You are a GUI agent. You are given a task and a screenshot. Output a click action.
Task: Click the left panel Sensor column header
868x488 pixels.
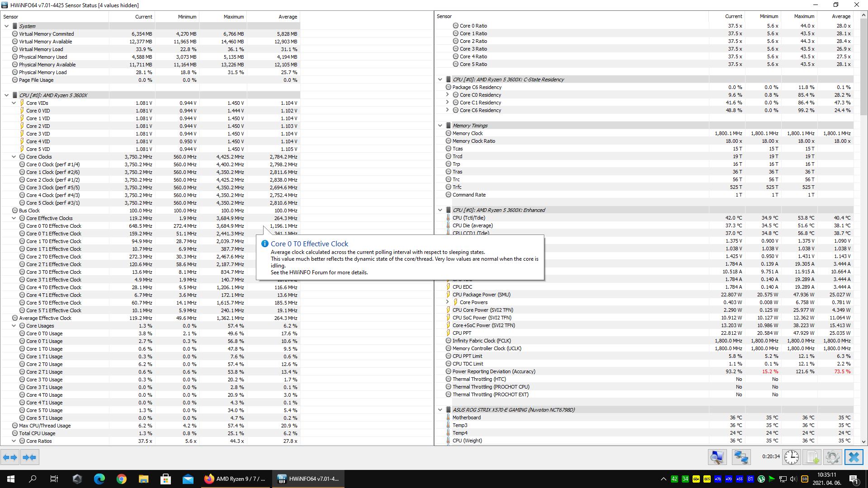(55, 17)
